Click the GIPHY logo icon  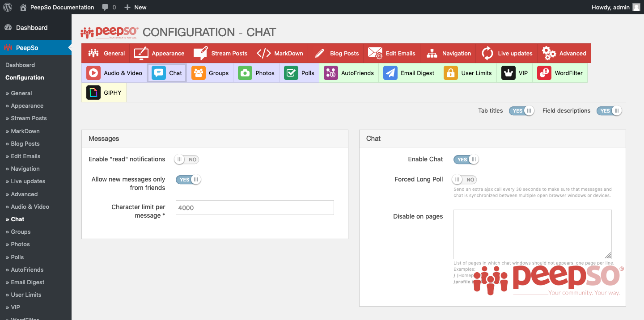pyautogui.click(x=93, y=93)
